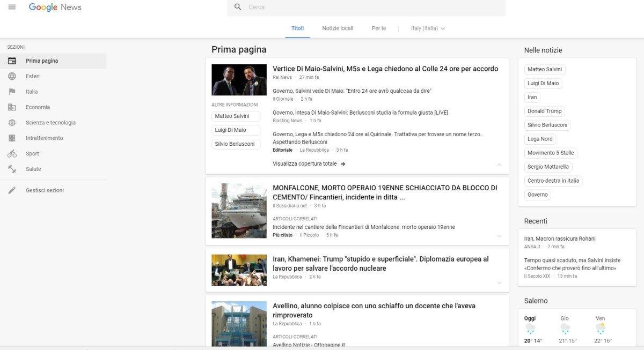Select the Sport bicycle icon
This screenshot has height=350, width=644.
tap(12, 154)
